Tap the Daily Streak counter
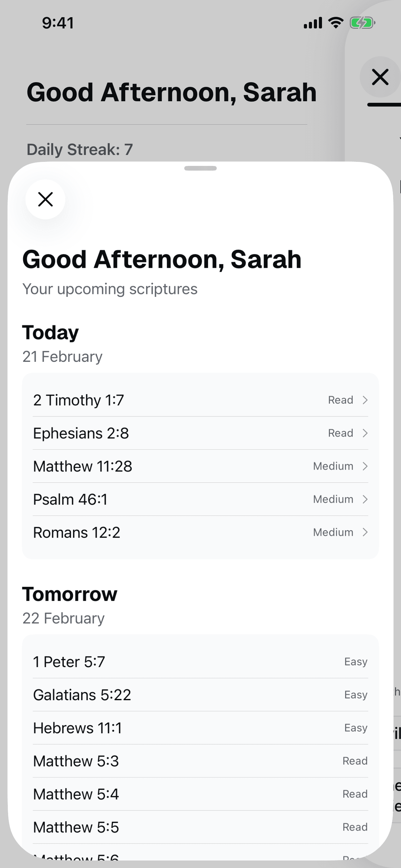Screen dimensions: 401x868 [80, 149]
